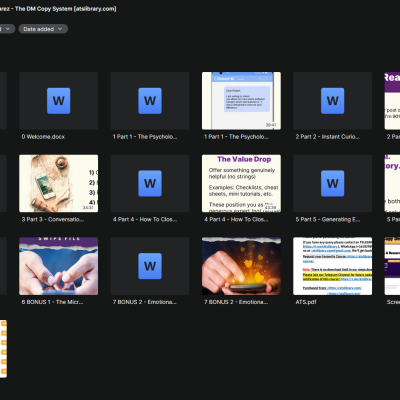The image size is (400, 400).
Task: Click the 2 Part 2 - Instant Curio... file name
Action: pyautogui.click(x=328, y=137)
